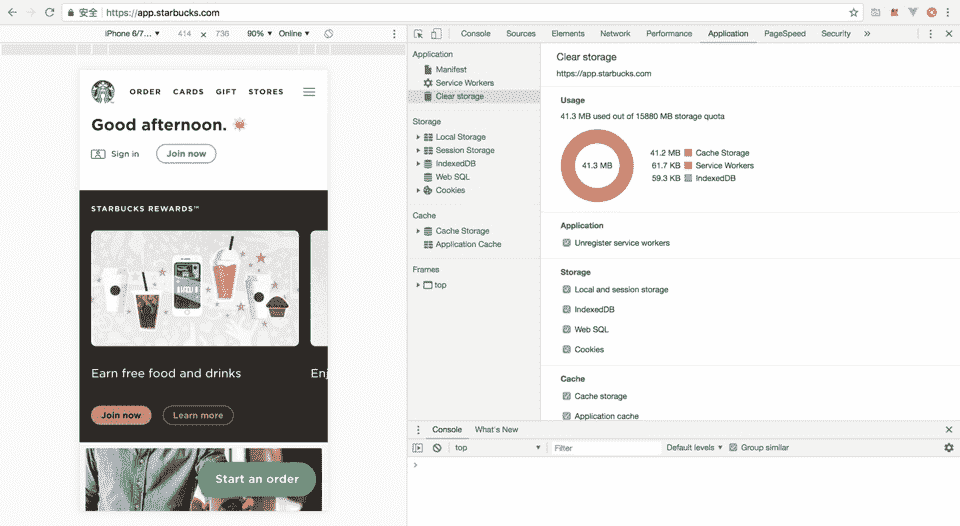Expand the top frame tree item
The height and width of the screenshot is (526, 960).
(x=418, y=285)
